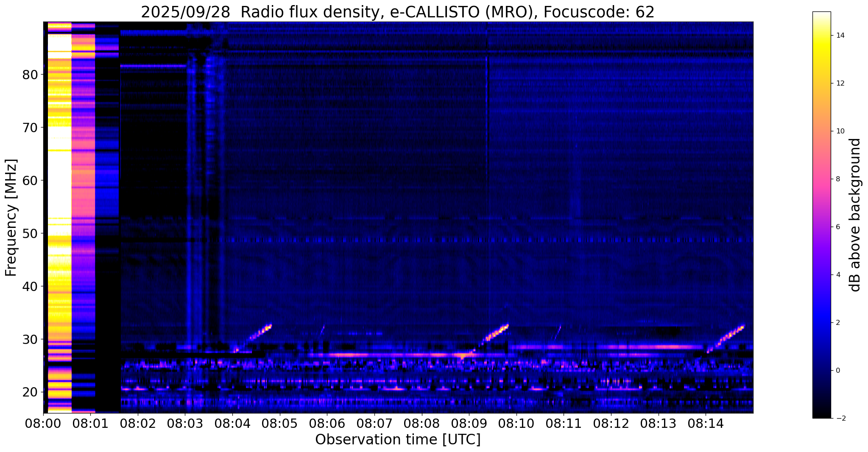The image size is (868, 452).
Task: Click the white top end of the colorbar
Action: tap(821, 15)
